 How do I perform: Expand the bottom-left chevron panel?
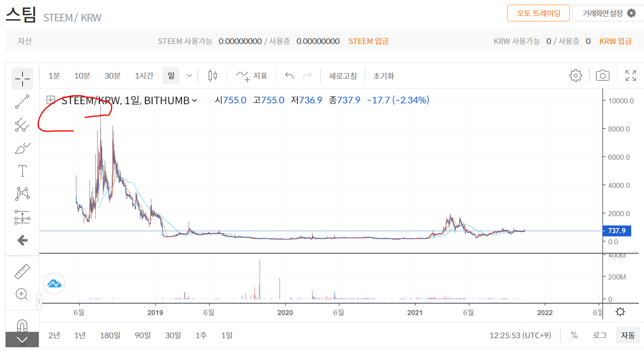pos(22,340)
